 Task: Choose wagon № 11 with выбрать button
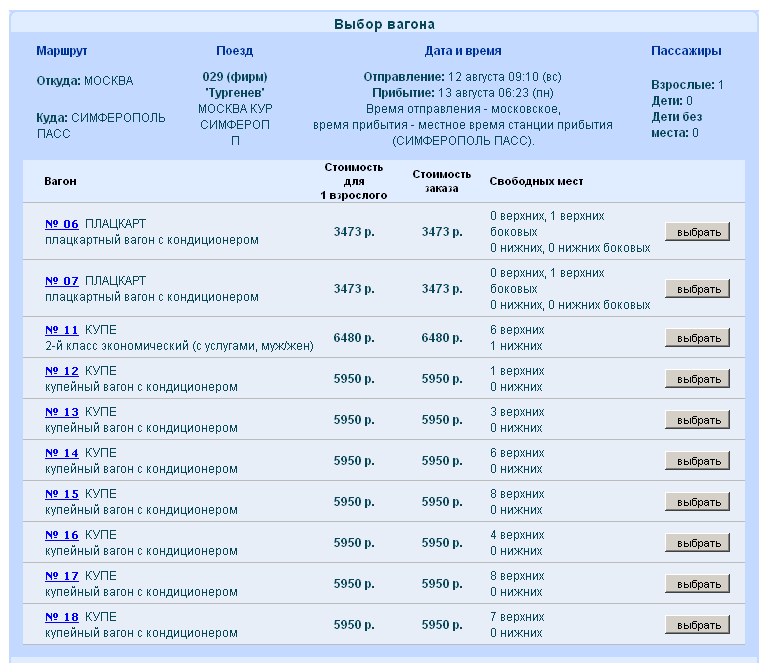697,338
